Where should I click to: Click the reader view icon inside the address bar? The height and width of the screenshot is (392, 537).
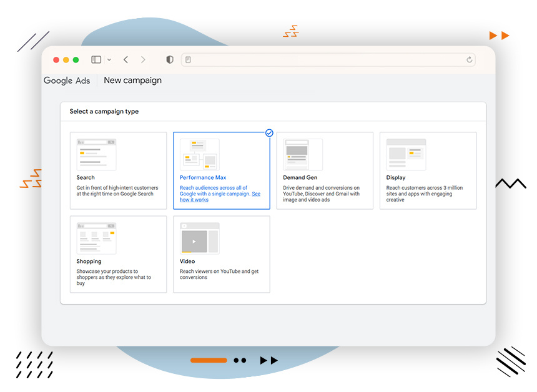click(188, 59)
